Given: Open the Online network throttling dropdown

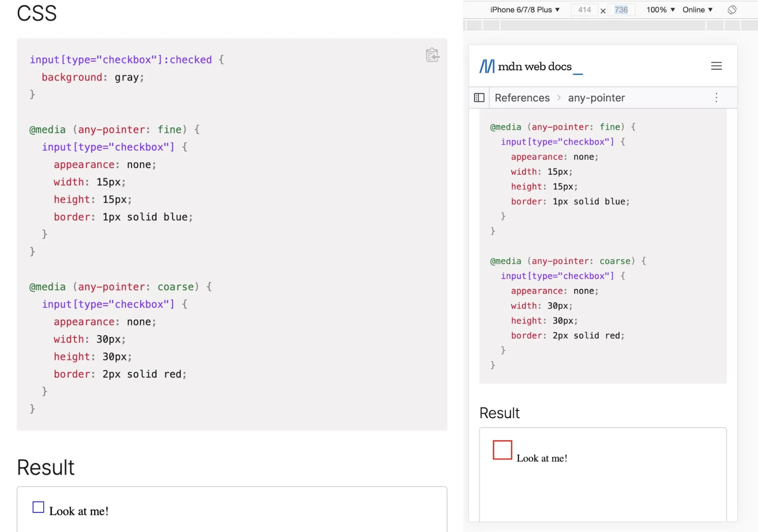Looking at the screenshot, I should 697,10.
